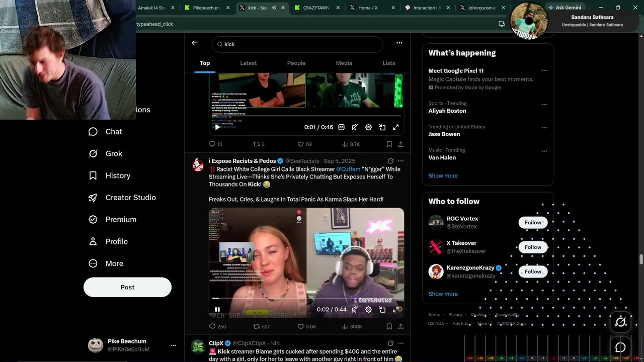This screenshot has width=644, height=362.
Task: Show more under What's happening
Action: pos(443,176)
